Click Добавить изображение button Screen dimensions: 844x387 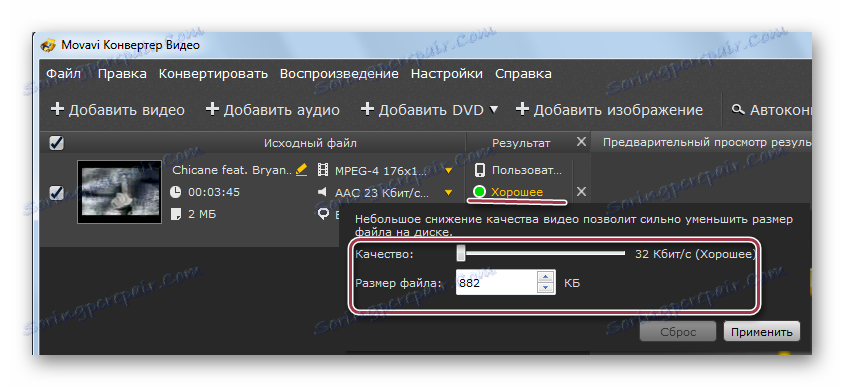pos(609,110)
